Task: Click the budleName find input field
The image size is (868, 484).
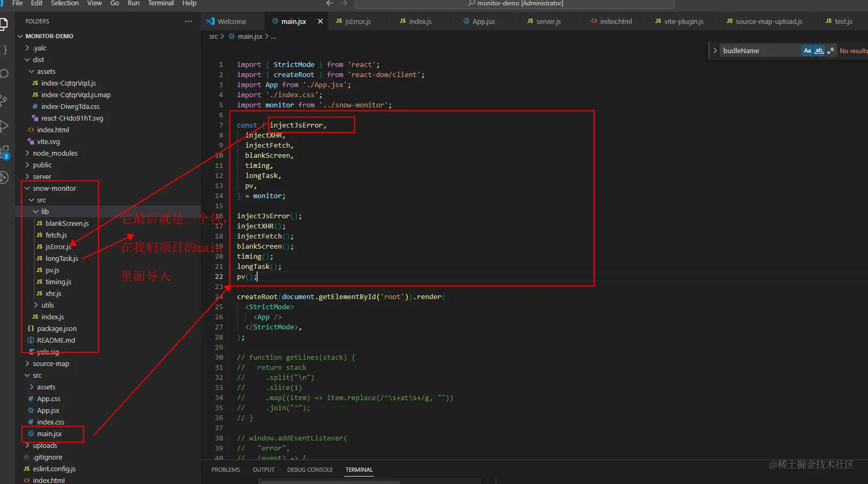Action: point(761,50)
